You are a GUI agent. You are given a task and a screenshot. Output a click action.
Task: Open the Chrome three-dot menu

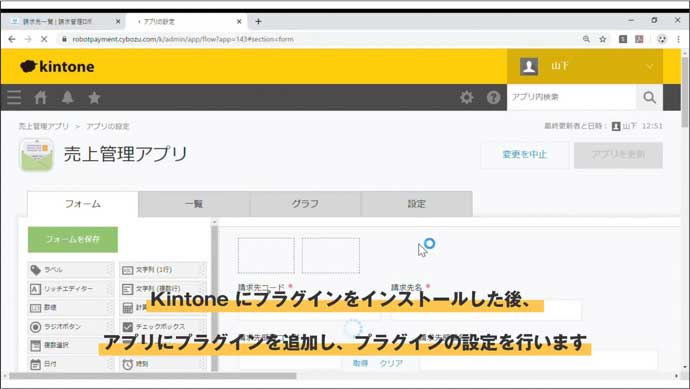(678, 39)
